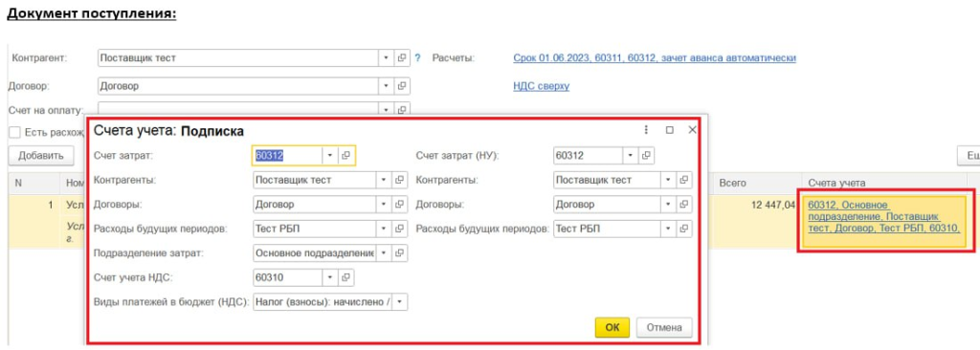
Task: Expand the Контрагент dropdown in main form
Action: click(x=387, y=58)
